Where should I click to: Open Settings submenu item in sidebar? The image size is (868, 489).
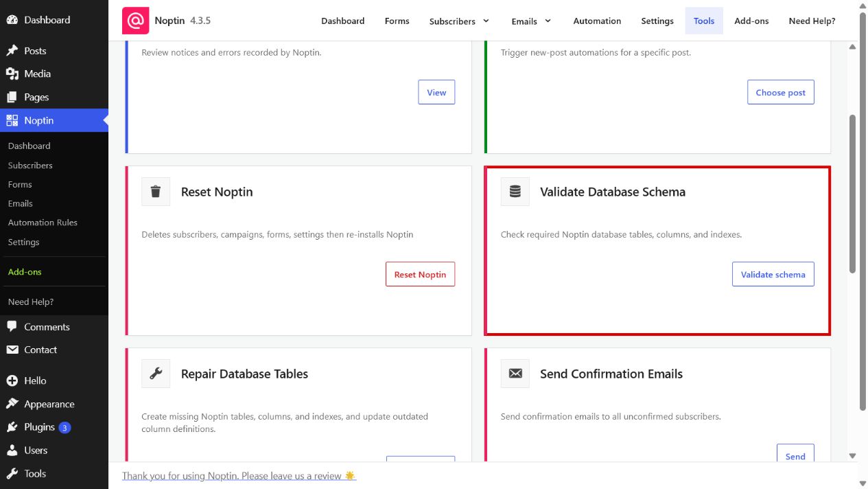(23, 242)
